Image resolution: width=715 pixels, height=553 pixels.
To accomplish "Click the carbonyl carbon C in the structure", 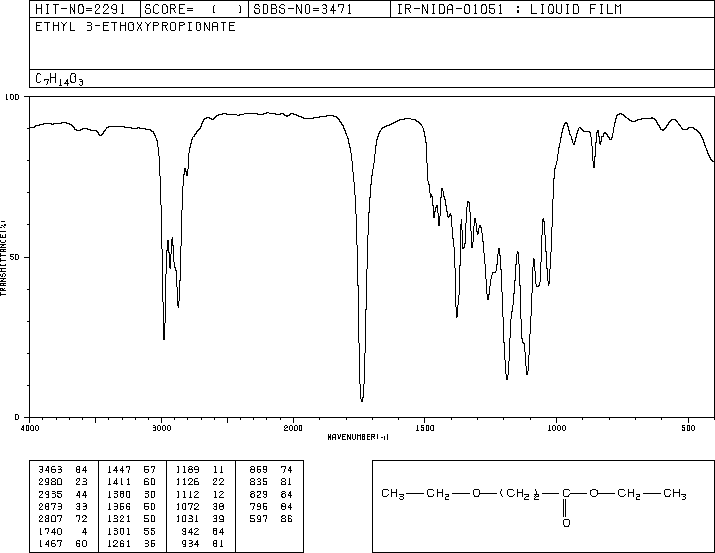I will click(x=566, y=493).
